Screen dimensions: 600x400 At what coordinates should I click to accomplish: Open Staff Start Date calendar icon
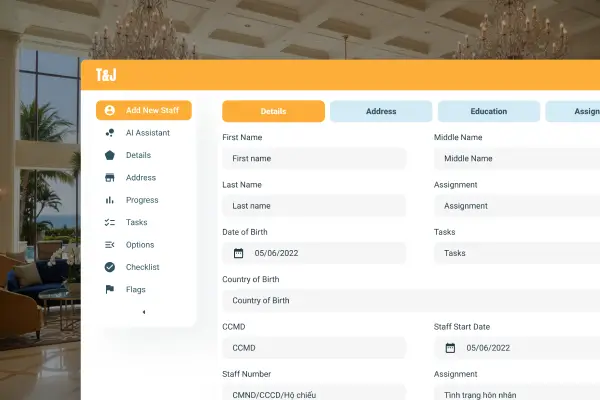click(x=450, y=348)
